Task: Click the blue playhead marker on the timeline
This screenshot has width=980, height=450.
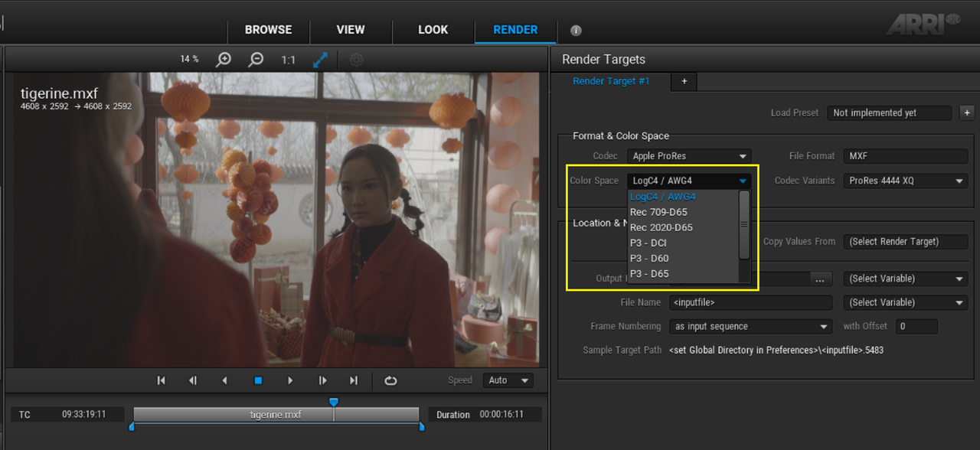Action: point(333,402)
